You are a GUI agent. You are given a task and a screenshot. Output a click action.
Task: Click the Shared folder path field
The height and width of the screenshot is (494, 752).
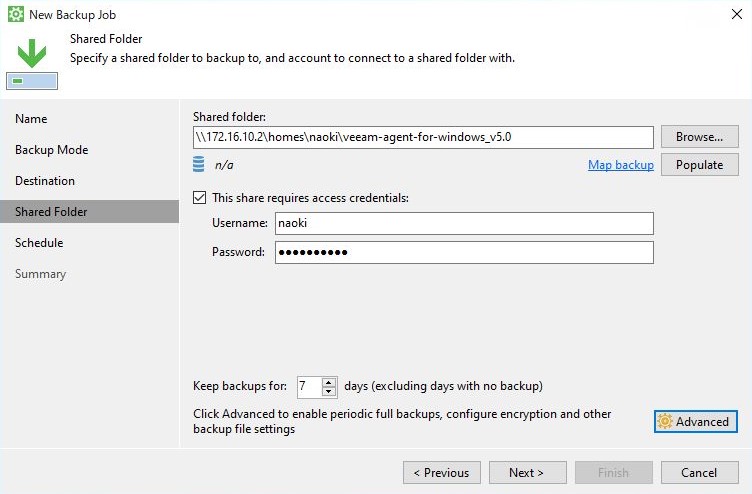(423, 137)
